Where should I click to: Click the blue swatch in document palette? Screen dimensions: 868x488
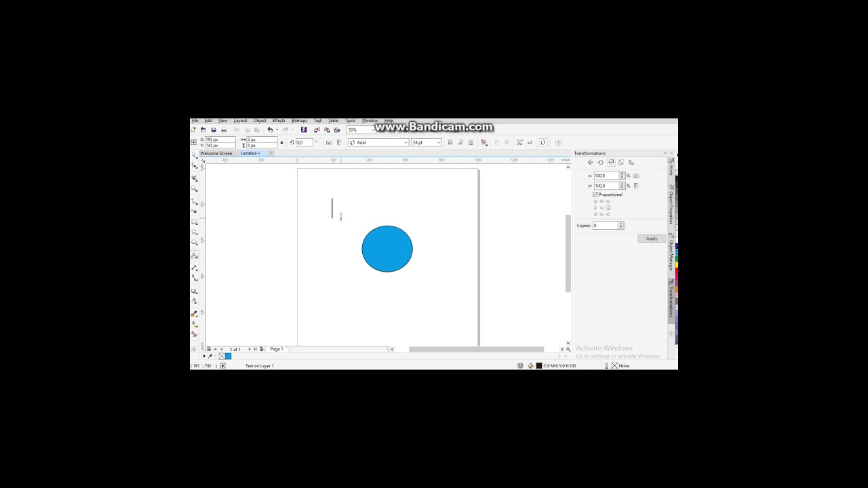pos(229,357)
